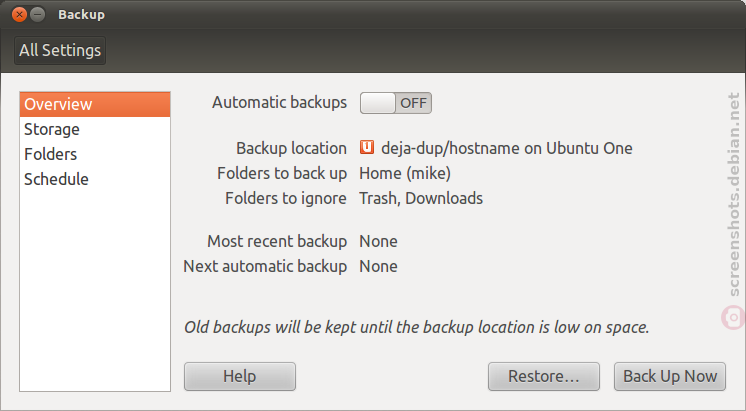The height and width of the screenshot is (411, 746).
Task: Go back to All Settings
Action: coord(60,50)
